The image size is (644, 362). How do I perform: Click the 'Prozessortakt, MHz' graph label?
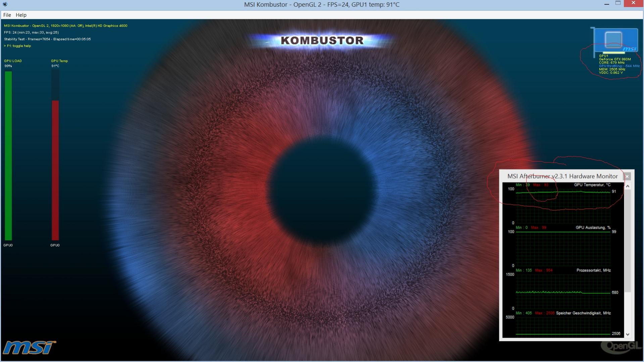(x=594, y=270)
